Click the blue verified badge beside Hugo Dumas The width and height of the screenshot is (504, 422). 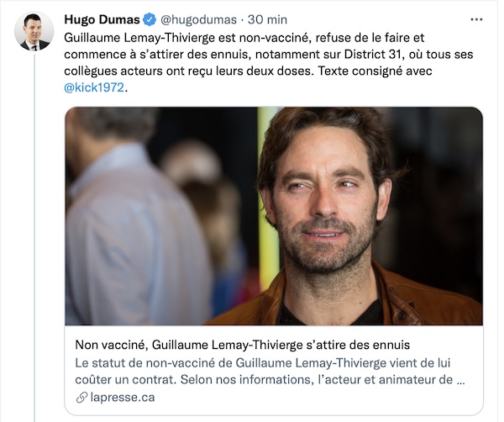coord(150,19)
